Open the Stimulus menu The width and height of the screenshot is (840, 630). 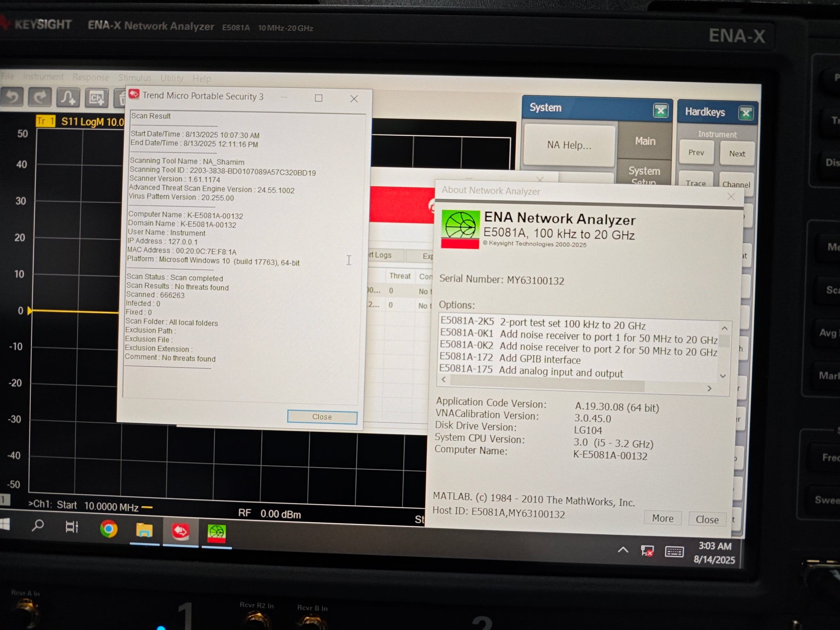[135, 78]
